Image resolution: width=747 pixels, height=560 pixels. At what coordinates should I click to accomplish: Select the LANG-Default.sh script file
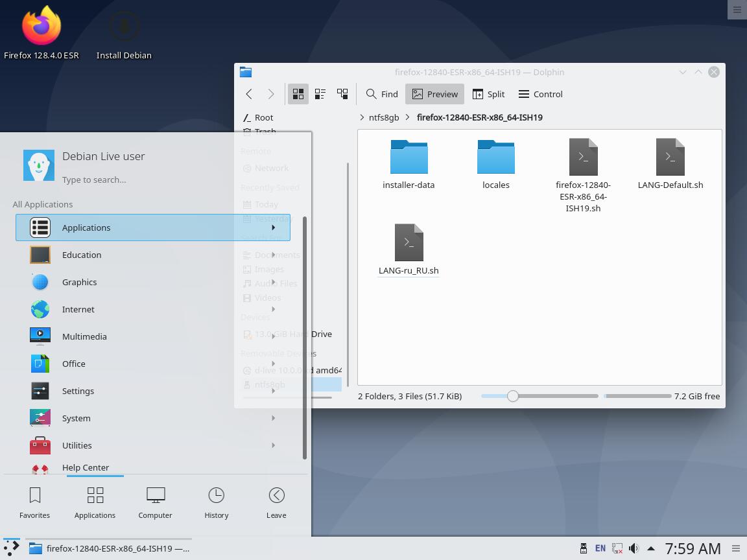(x=670, y=164)
